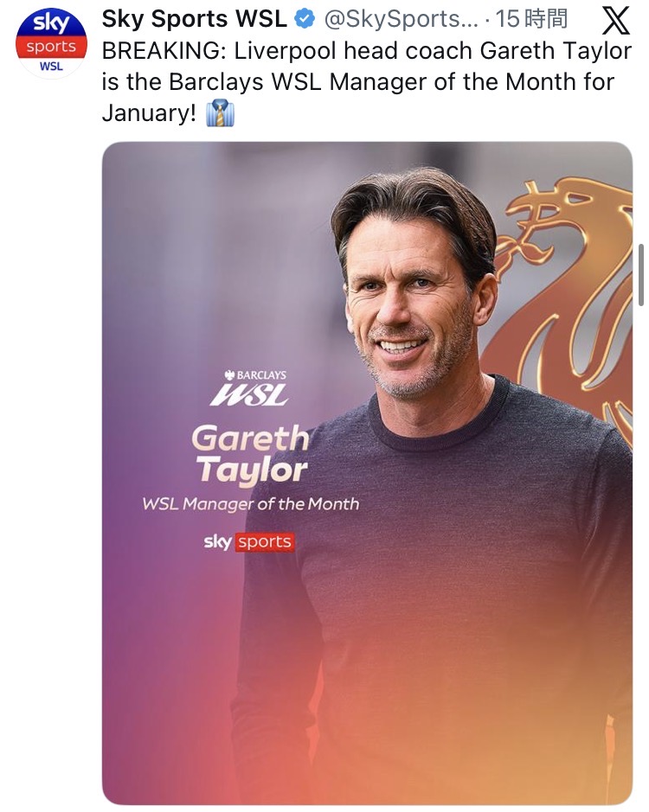Screen dimensions: 649x812
Task: Click the scrollbar on the right edge
Action: (641, 275)
